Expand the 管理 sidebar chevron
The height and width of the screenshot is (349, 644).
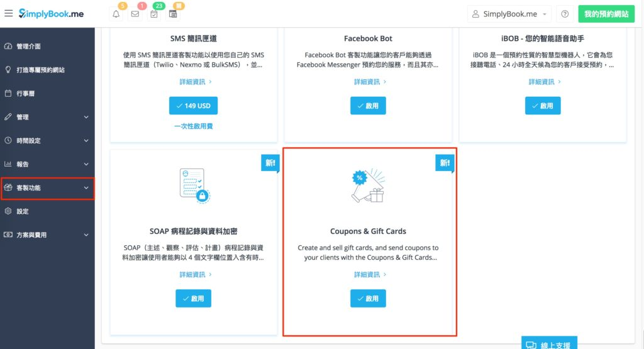[x=86, y=117]
